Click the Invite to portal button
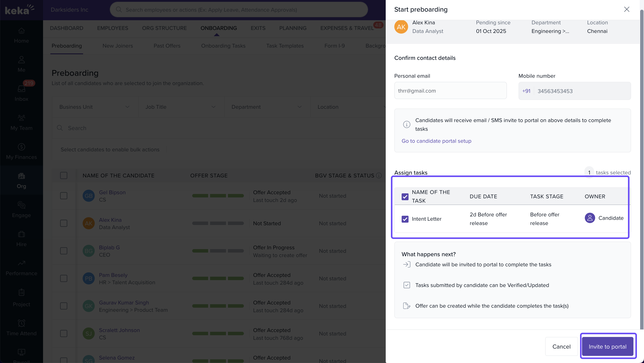Viewport: 644px width, 363px height. 607,346
